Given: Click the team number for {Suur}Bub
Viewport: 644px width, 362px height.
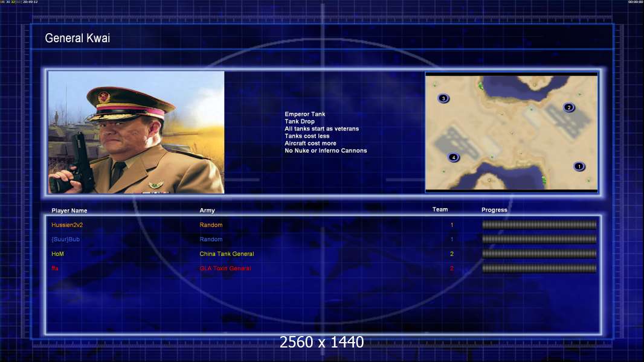Looking at the screenshot, I should coord(452,240).
